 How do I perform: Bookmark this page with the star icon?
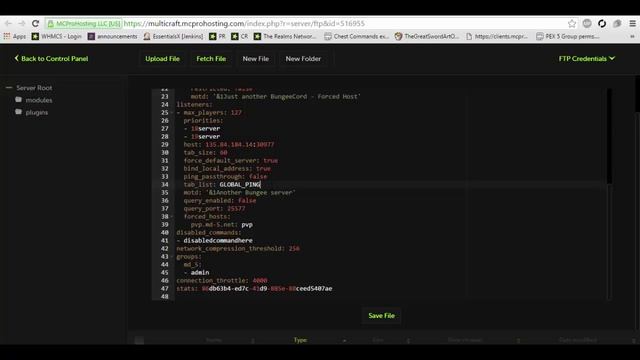click(572, 24)
